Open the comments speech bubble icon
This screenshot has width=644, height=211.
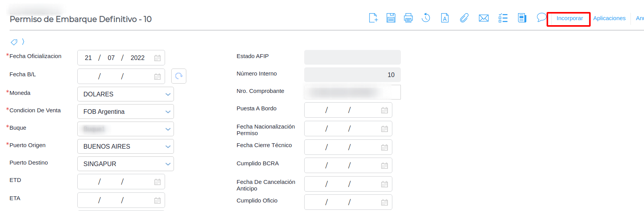(541, 17)
